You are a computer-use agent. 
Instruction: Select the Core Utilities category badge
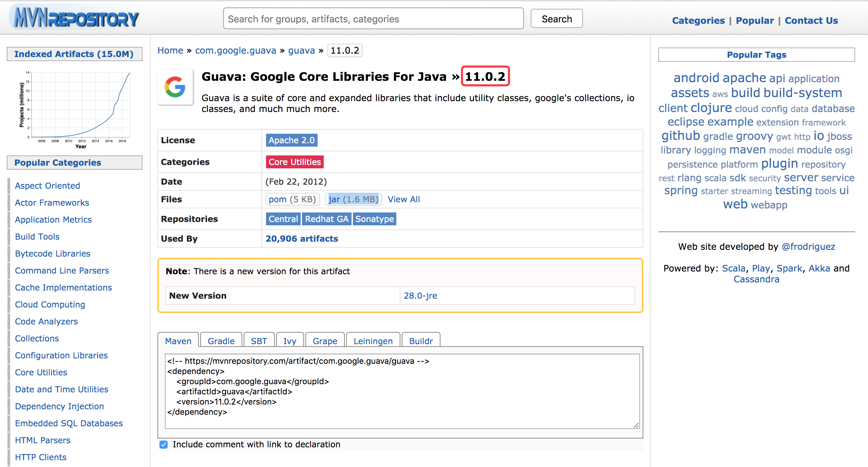(294, 162)
